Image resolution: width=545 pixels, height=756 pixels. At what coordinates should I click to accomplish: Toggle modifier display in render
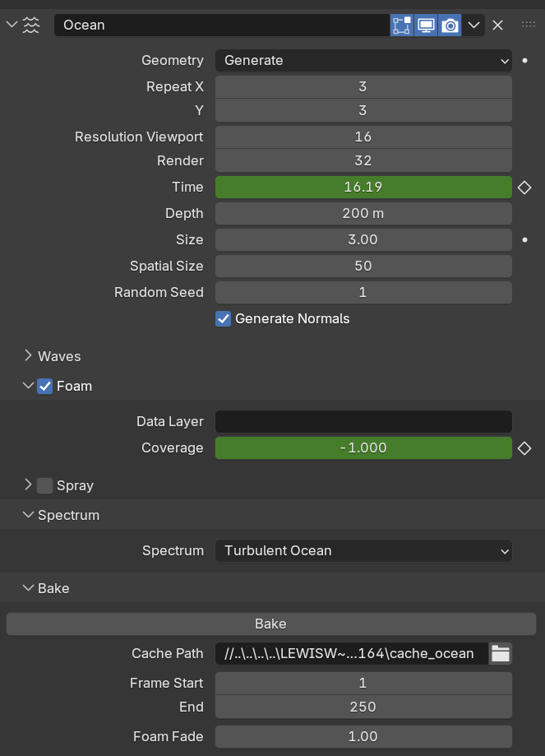pyautogui.click(x=450, y=25)
